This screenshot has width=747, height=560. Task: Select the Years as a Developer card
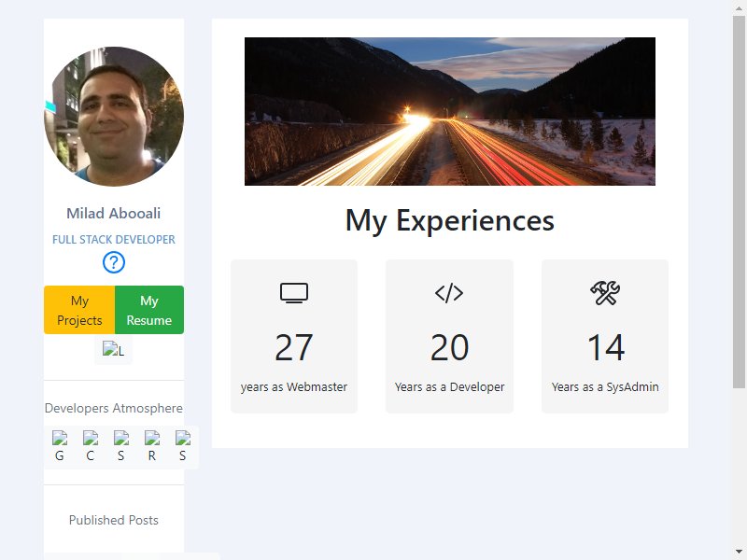449,336
